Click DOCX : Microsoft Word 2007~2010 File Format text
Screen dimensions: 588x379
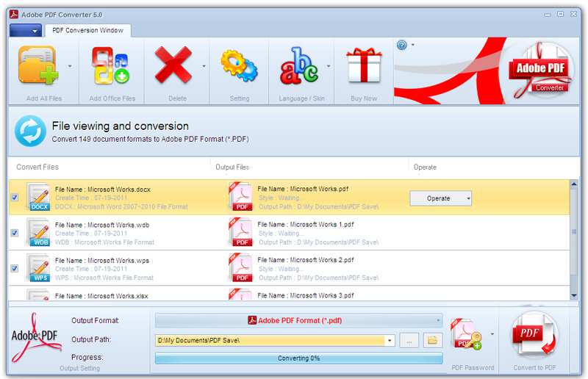click(x=121, y=206)
